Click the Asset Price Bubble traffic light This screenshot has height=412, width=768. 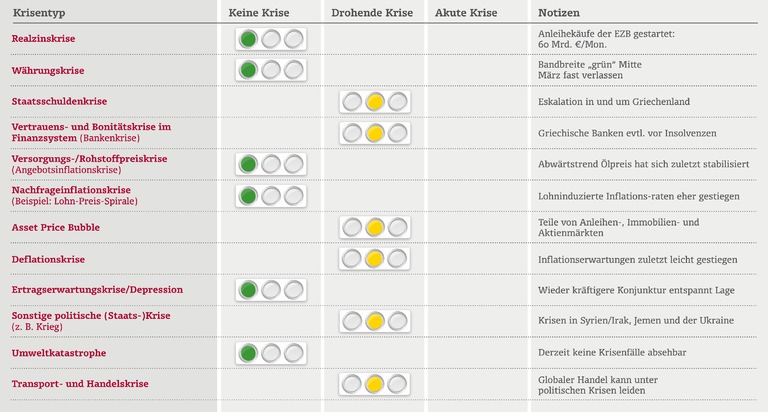[375, 227]
